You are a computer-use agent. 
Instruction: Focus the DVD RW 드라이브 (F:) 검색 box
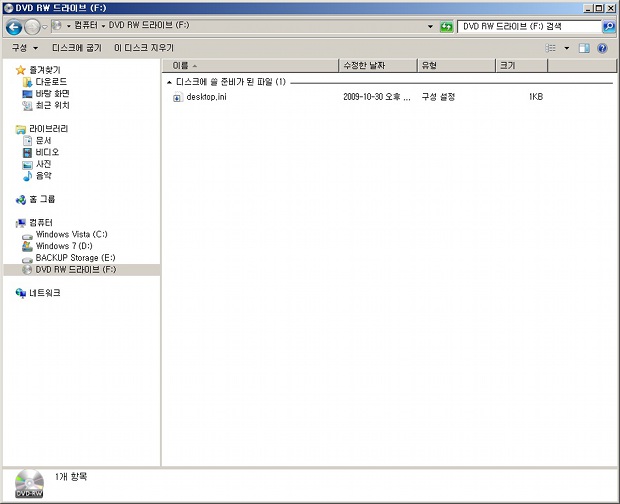tap(529, 26)
